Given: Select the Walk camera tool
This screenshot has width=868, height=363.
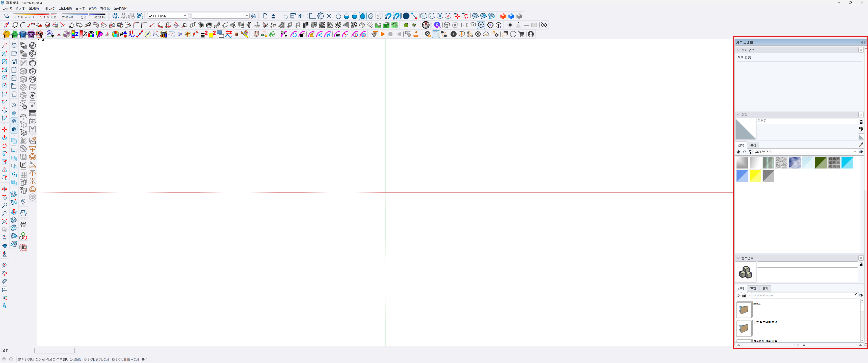Looking at the screenshot, I should click(4, 254).
